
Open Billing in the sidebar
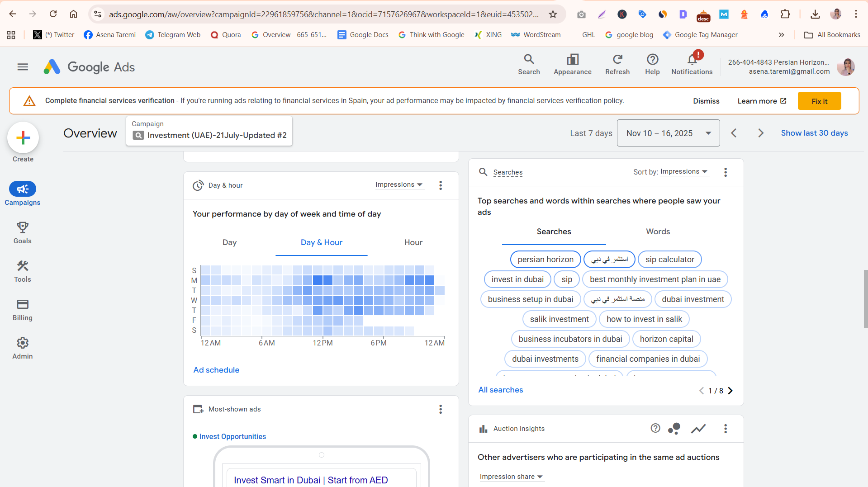point(23,309)
